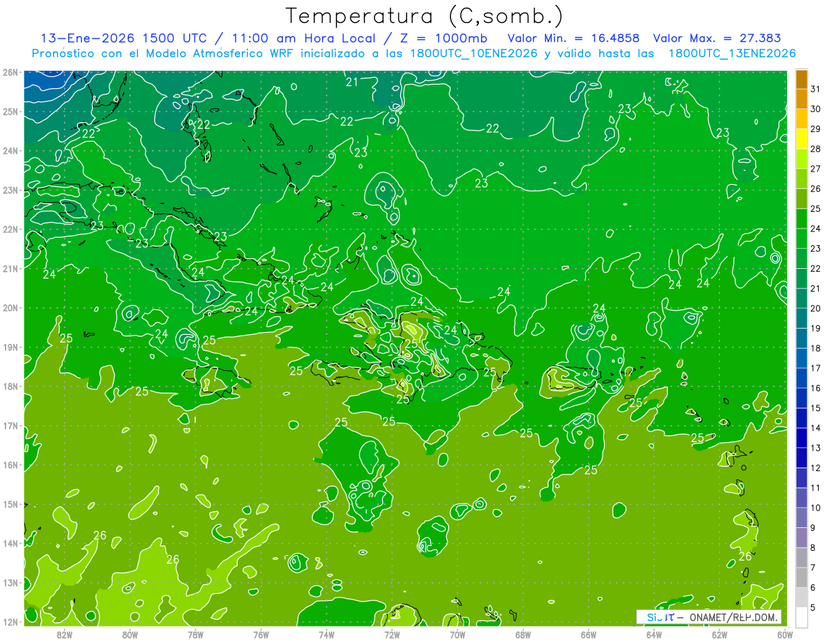Screen dimensions: 834x644
Task: Select the '16N' latitude label
Action: click(x=10, y=464)
